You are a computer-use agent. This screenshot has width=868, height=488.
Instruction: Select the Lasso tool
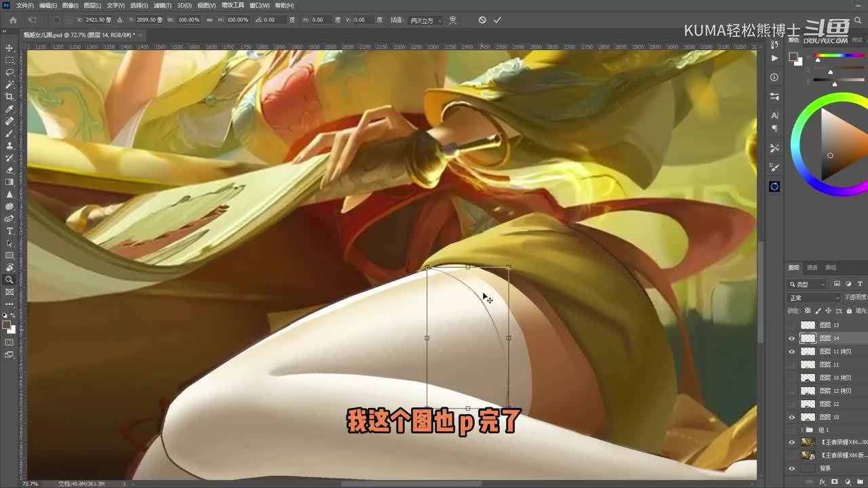(9, 73)
